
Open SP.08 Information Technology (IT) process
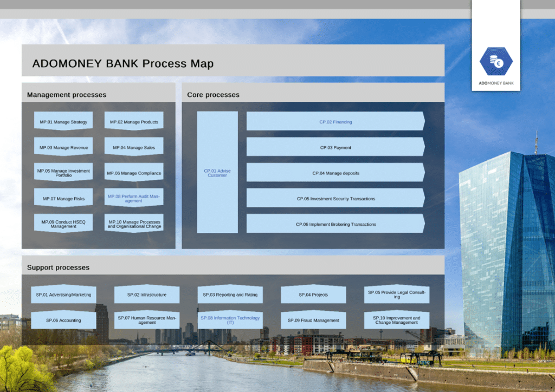230,320
